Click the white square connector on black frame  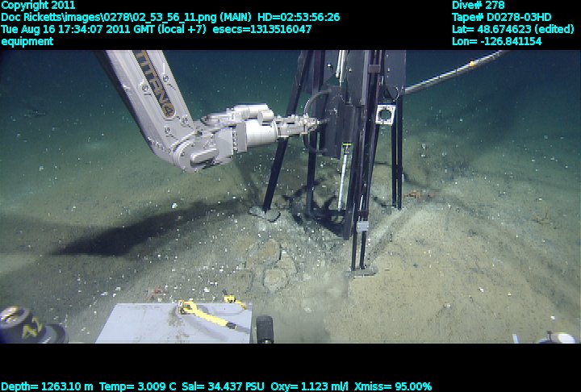pyautogui.click(x=384, y=115)
